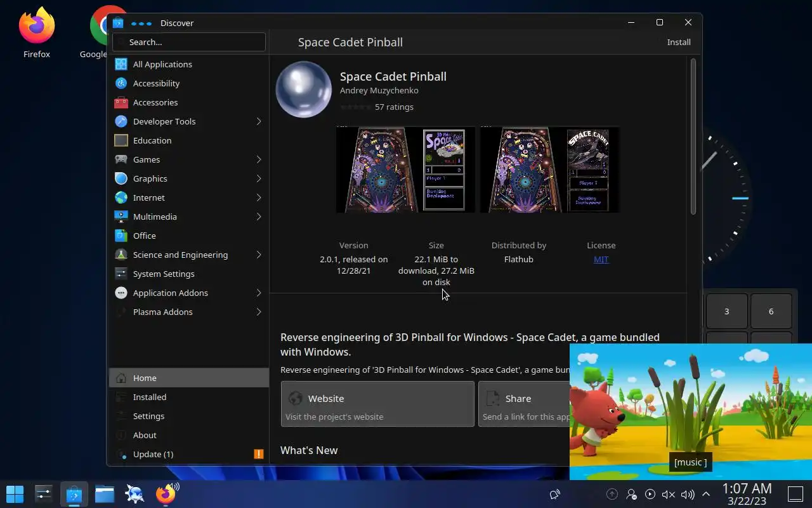Screen dimensions: 812x508
Task: Open Firefox from the desktop shortcut
Action: tap(37, 33)
